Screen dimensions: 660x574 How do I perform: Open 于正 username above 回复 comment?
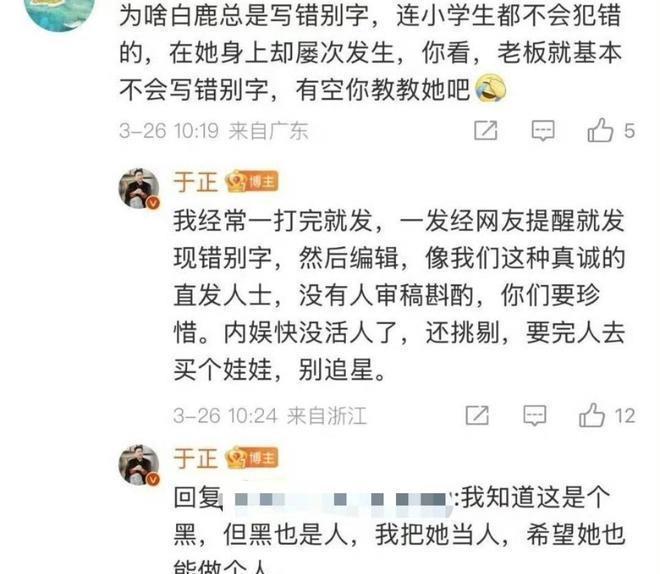pyautogui.click(x=195, y=458)
